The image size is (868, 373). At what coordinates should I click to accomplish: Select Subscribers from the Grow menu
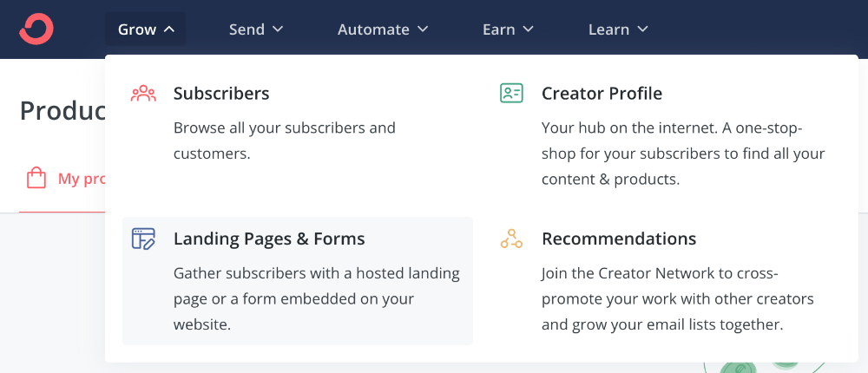click(x=221, y=94)
